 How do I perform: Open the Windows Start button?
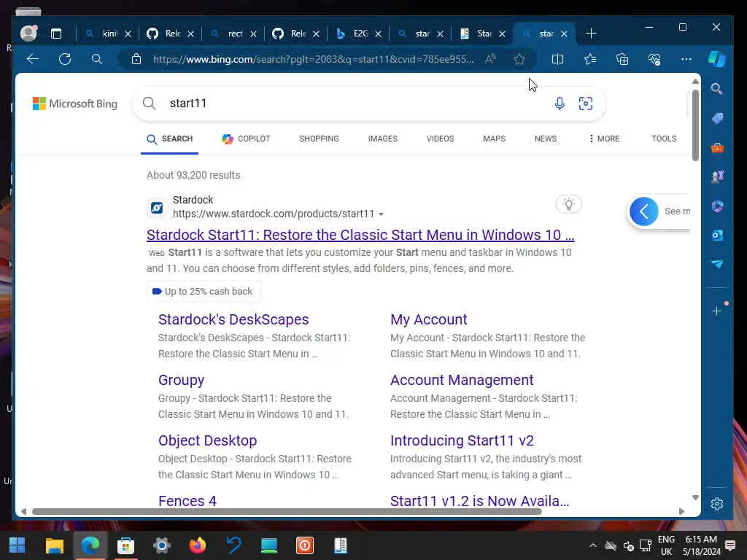(18, 545)
